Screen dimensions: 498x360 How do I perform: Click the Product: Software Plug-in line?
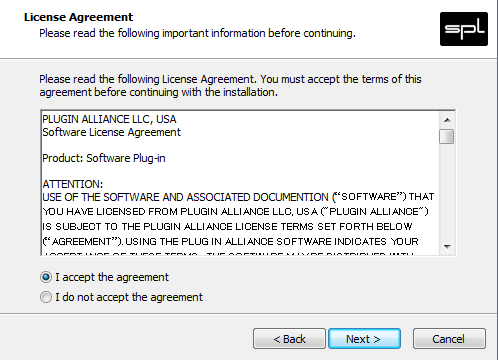pyautogui.click(x=104, y=158)
